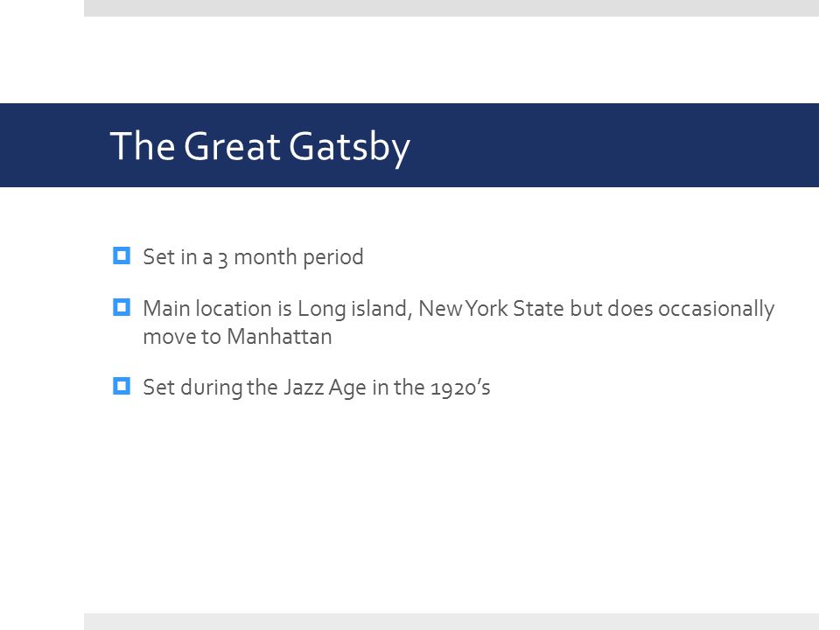This screenshot has height=630, width=840.
Task: Click the text "Set in a 3 month period"
Action: [x=253, y=257]
